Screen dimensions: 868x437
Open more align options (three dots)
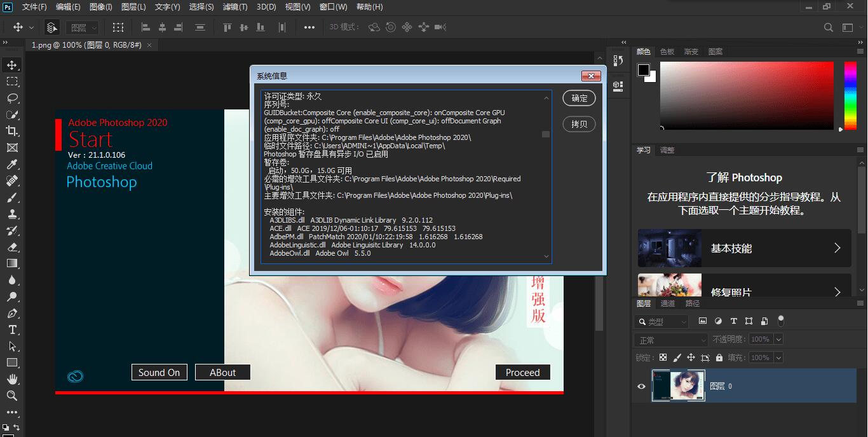click(309, 27)
